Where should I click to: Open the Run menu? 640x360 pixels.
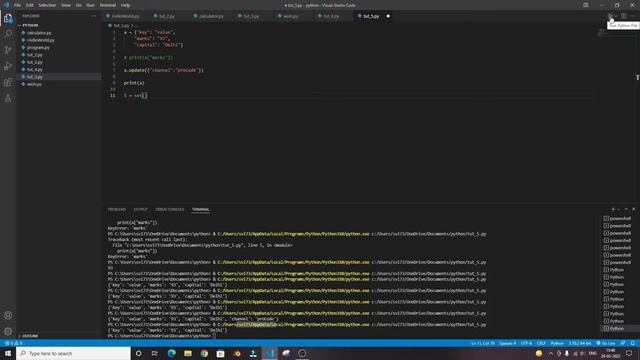(x=91, y=5)
